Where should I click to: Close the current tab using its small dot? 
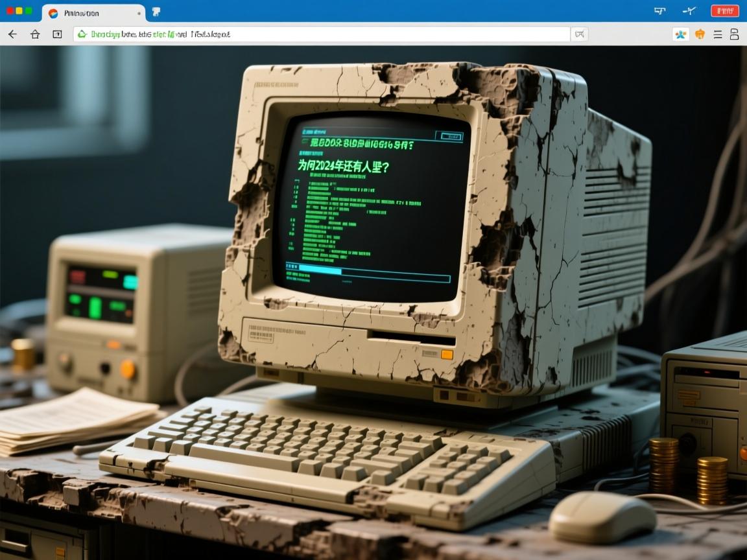(139, 13)
